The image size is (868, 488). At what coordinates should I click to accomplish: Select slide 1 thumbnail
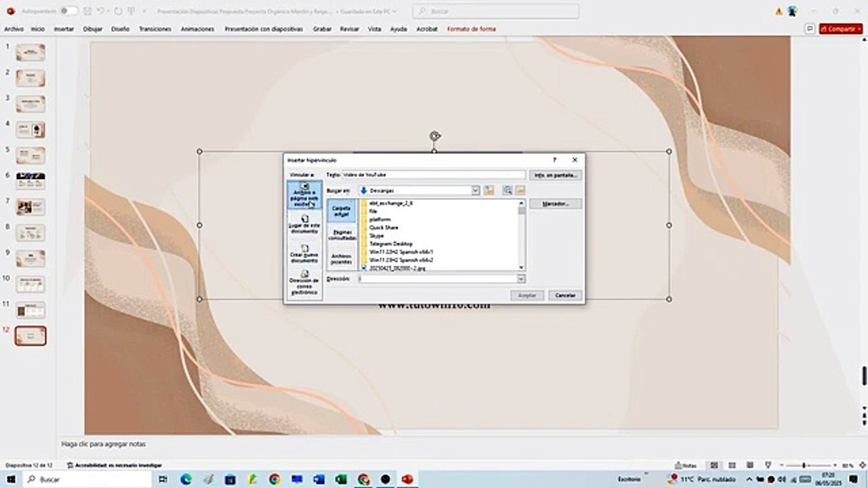[x=31, y=53]
